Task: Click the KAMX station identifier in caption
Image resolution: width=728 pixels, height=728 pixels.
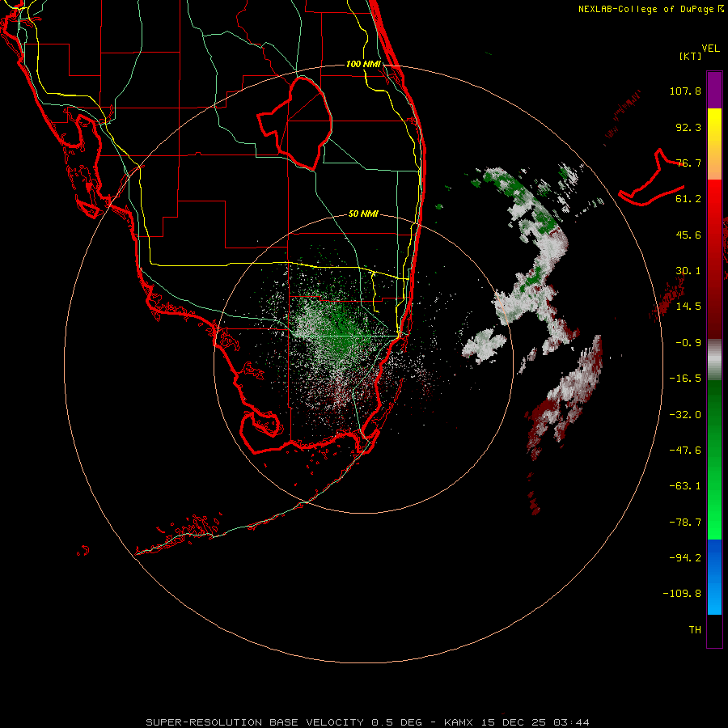Action: pyautogui.click(x=459, y=722)
